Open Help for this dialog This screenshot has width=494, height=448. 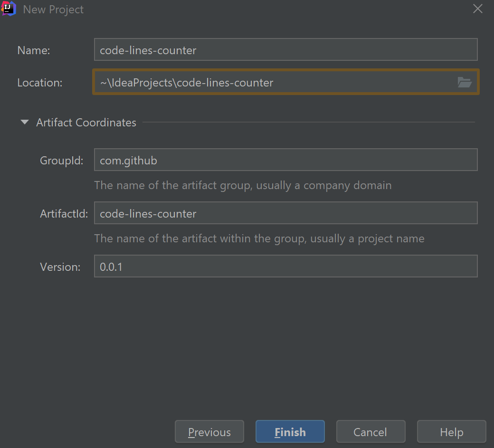451,432
